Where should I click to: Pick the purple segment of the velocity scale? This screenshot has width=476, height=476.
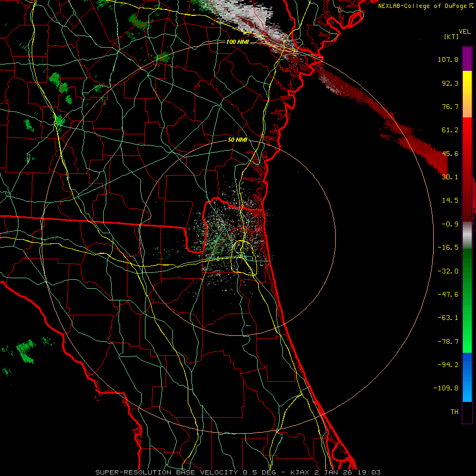pos(467,59)
